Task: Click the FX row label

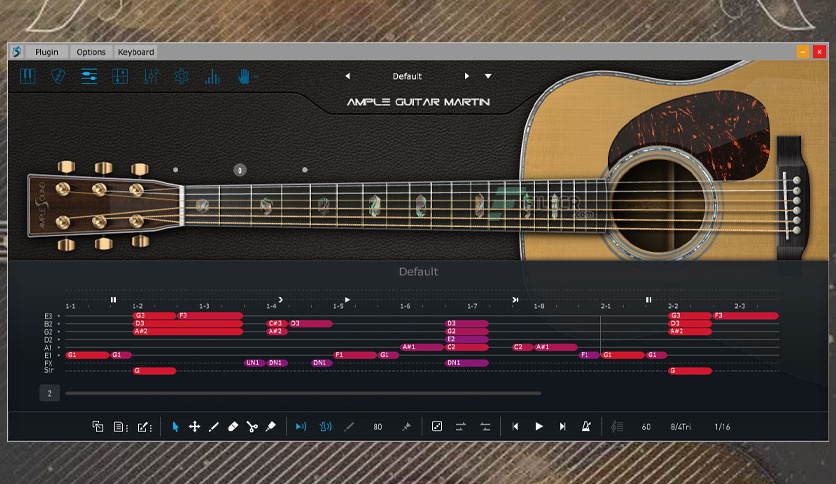Action: (48, 364)
